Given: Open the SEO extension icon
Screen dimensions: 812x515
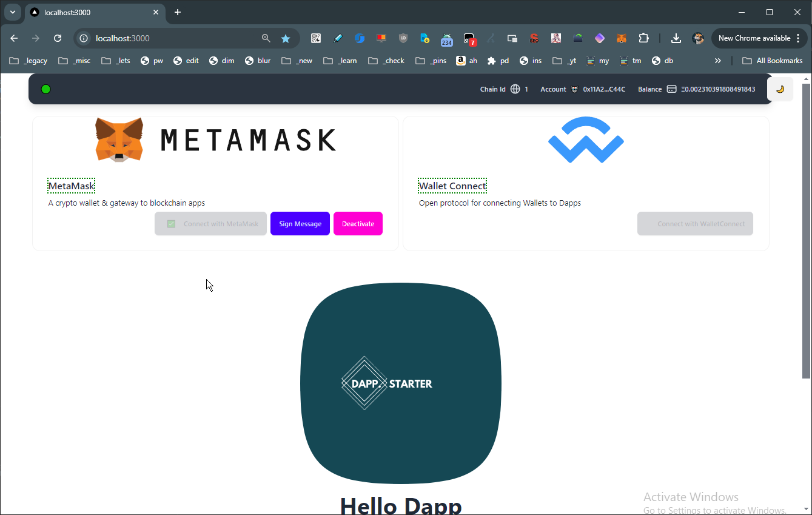Looking at the screenshot, I should pyautogui.click(x=534, y=38).
